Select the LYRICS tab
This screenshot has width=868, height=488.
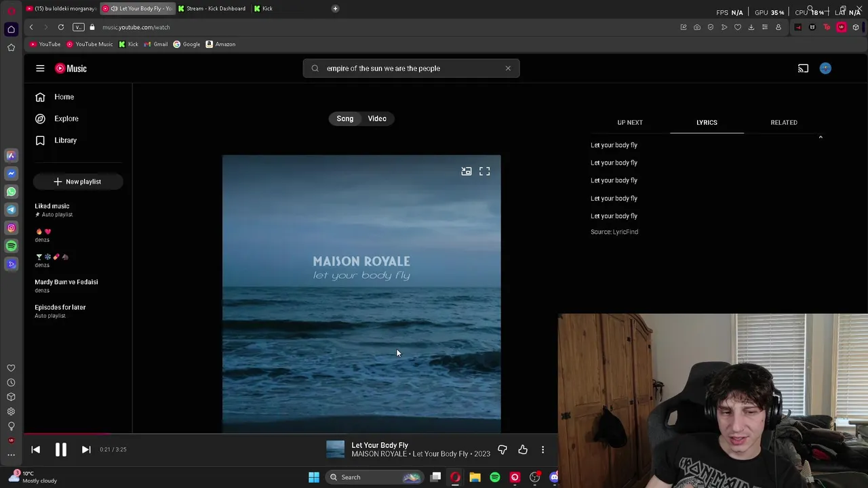click(707, 123)
